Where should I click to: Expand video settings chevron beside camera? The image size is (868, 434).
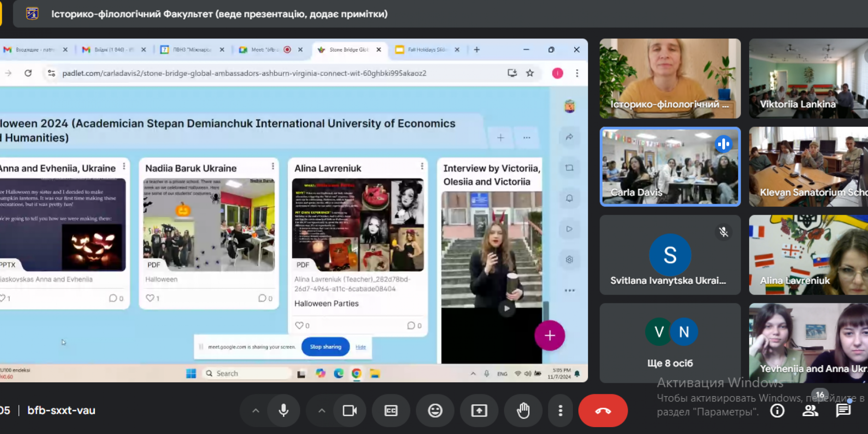pyautogui.click(x=322, y=410)
